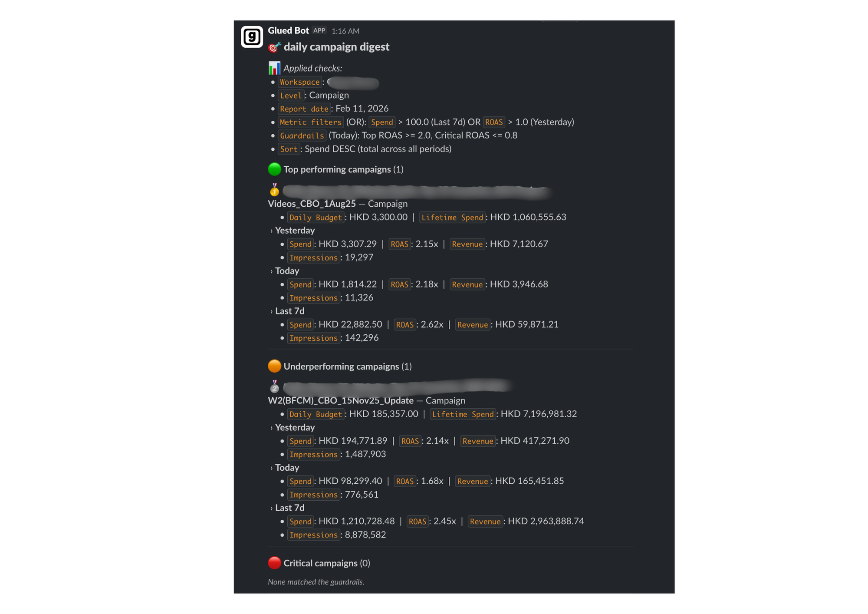Open the Glued Bot sender name

[288, 30]
